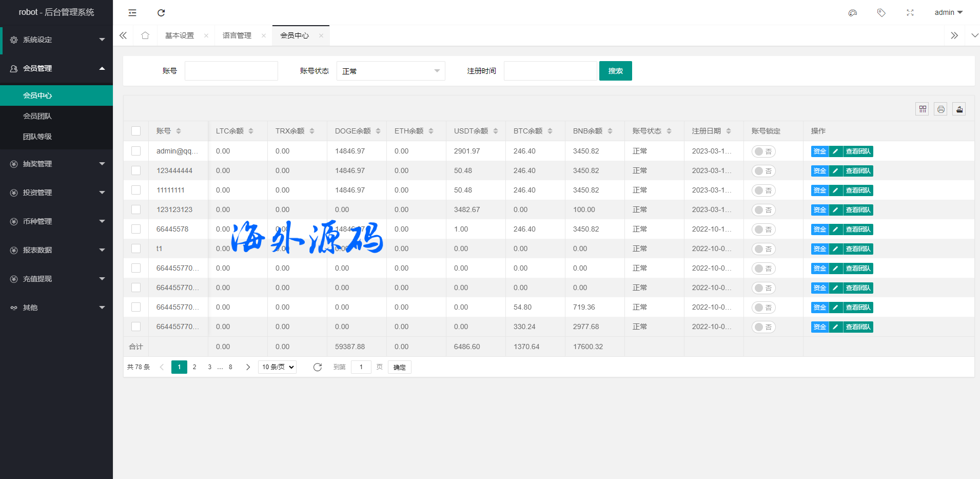Open the 账号状态 dropdown
Image resolution: width=980 pixels, height=479 pixels.
pyautogui.click(x=390, y=71)
